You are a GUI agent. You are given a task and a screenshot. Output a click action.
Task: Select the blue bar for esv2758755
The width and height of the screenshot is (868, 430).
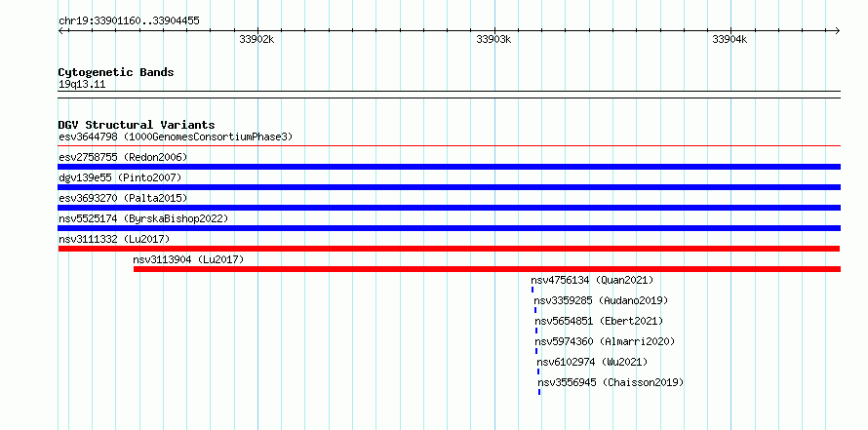click(x=450, y=167)
